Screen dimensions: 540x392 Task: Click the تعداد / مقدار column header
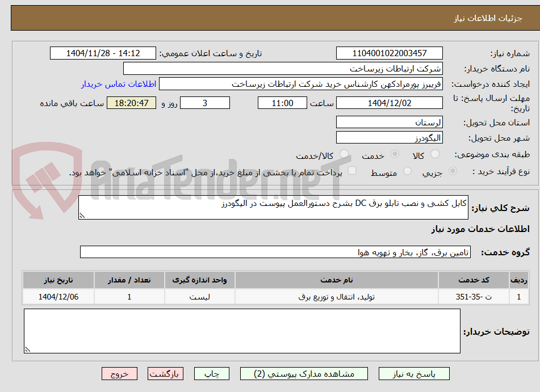pos(129,280)
